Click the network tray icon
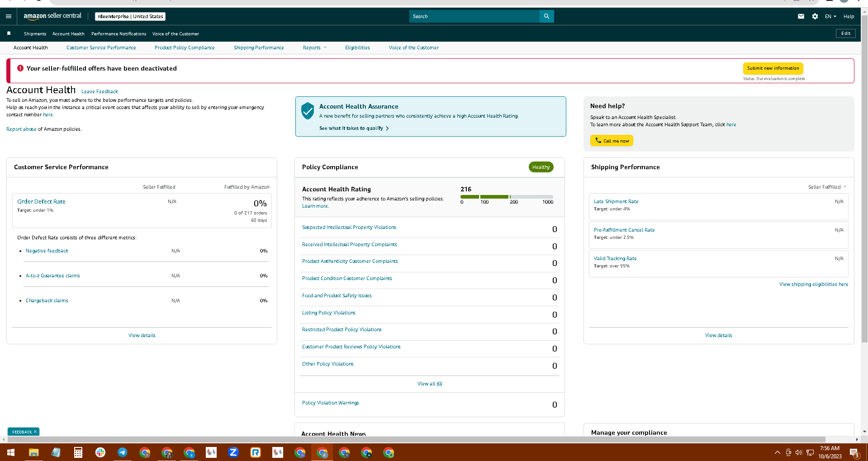Screen dimensions: 868x461 [810, 452]
